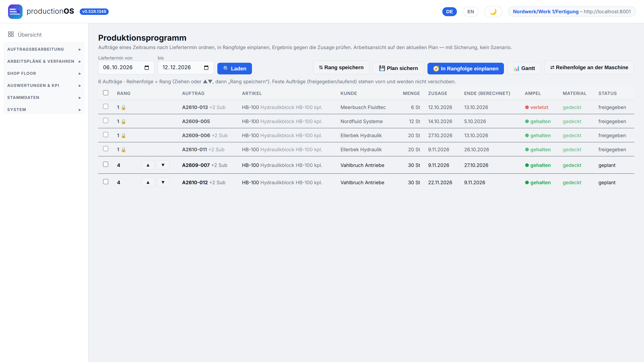The height and width of the screenshot is (362, 644).
Task: Click the Liefertermin von date field
Action: [126, 67]
